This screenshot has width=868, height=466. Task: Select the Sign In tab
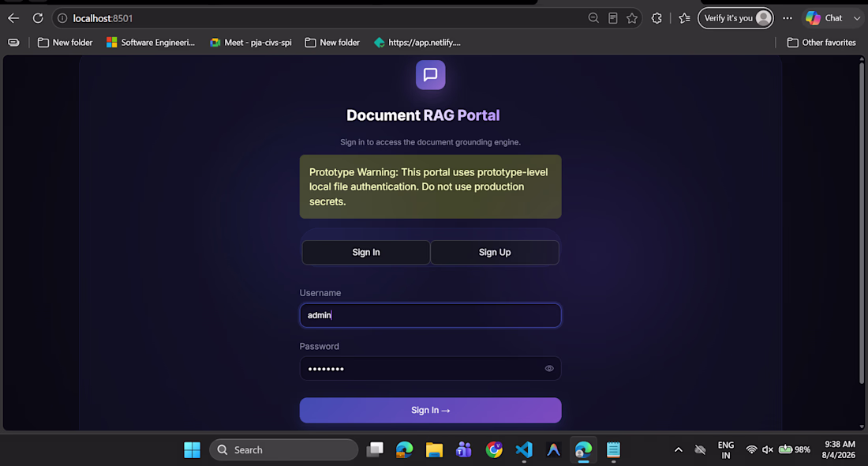366,252
